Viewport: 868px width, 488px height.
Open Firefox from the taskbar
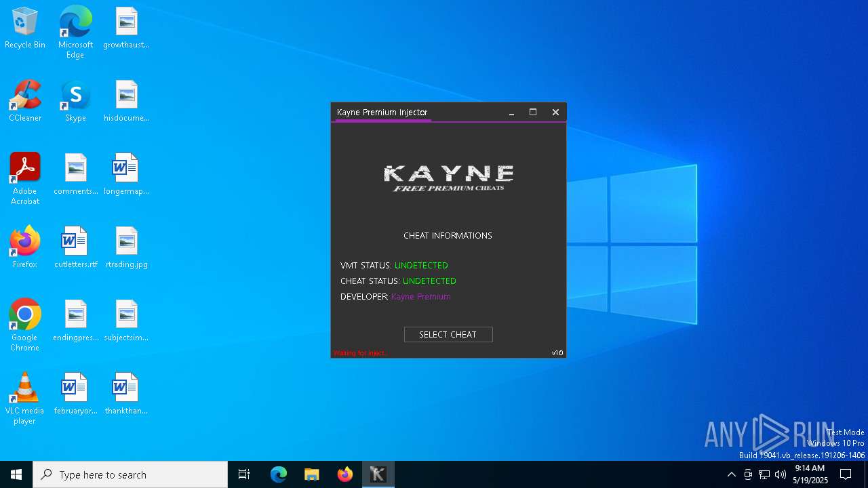coord(345,474)
